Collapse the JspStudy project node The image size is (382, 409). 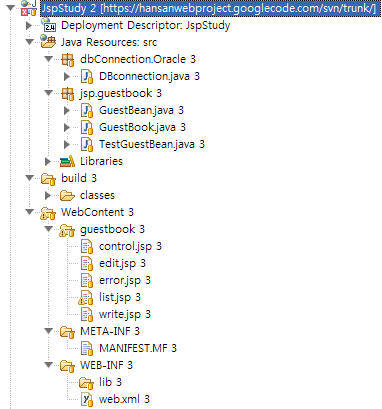click(x=11, y=8)
